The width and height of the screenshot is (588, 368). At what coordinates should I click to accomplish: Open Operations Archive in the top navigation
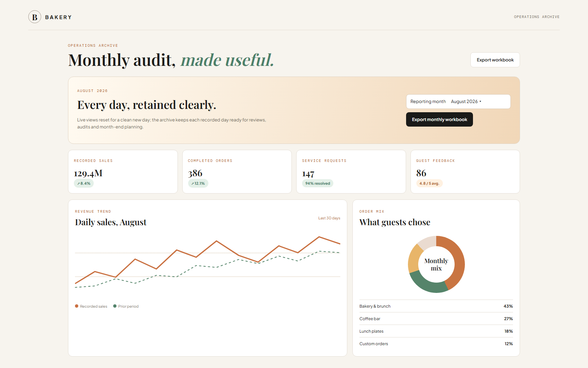tap(537, 17)
